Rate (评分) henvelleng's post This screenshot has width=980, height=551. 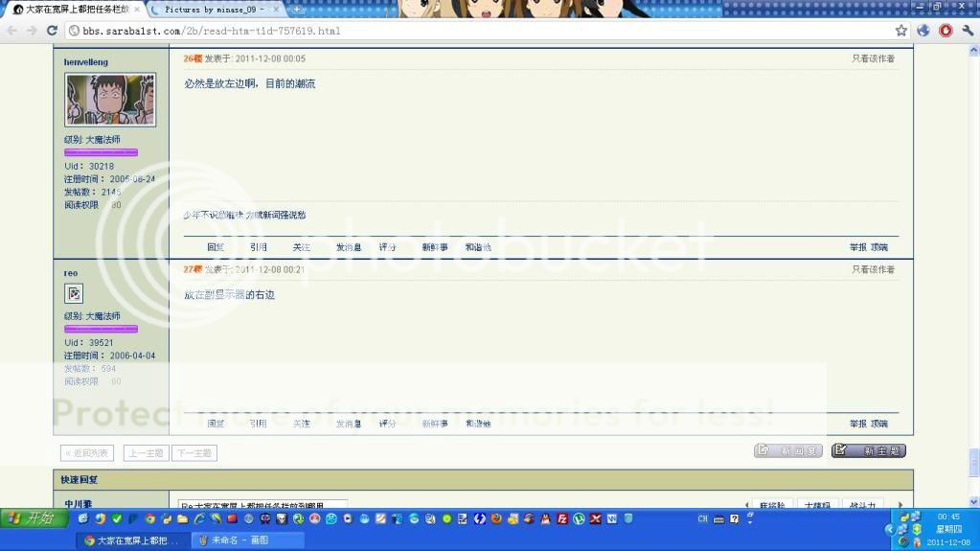(x=388, y=247)
